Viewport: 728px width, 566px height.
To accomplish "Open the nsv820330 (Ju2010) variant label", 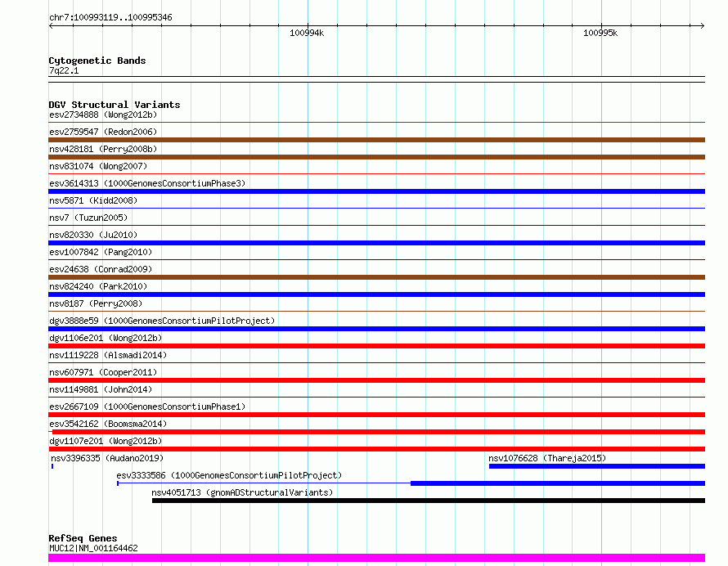I will click(x=93, y=235).
